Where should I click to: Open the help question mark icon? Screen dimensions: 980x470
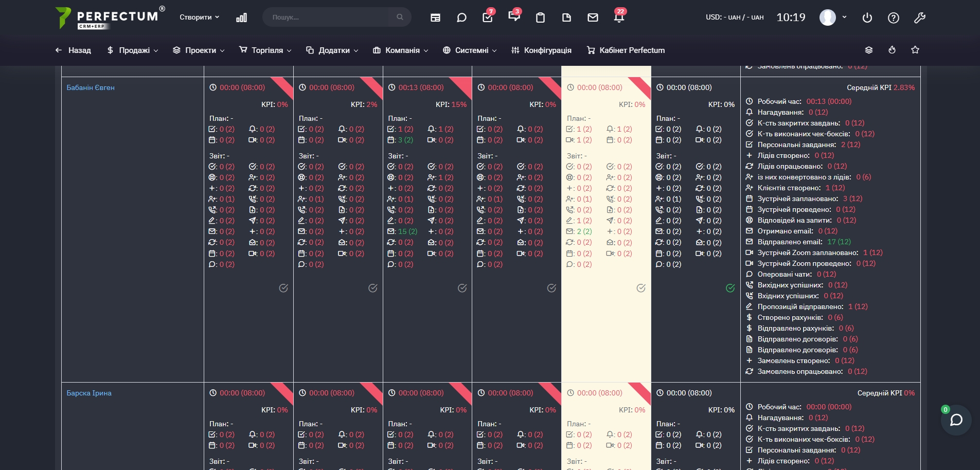[894, 17]
